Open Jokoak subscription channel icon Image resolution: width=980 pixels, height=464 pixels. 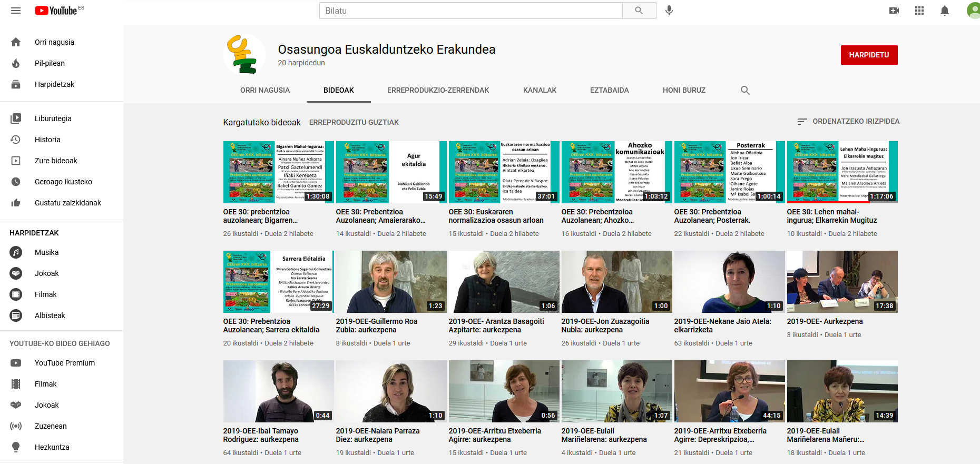[16, 273]
